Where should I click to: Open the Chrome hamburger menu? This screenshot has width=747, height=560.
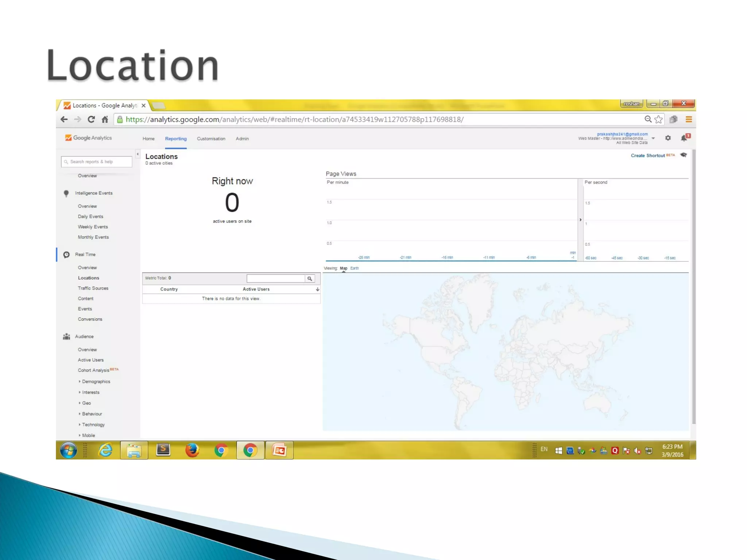click(689, 119)
